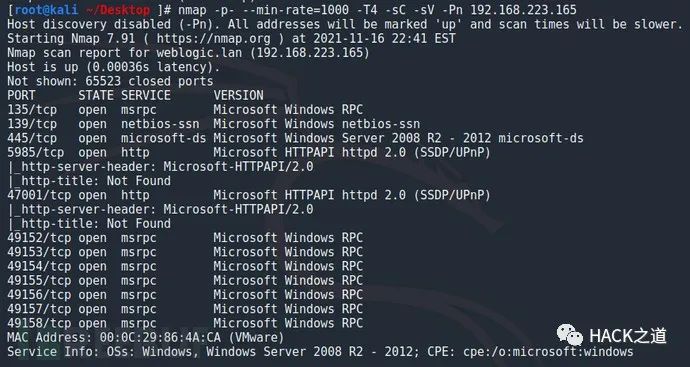Click the 139/tcp netbios-ssn row

click(x=213, y=124)
